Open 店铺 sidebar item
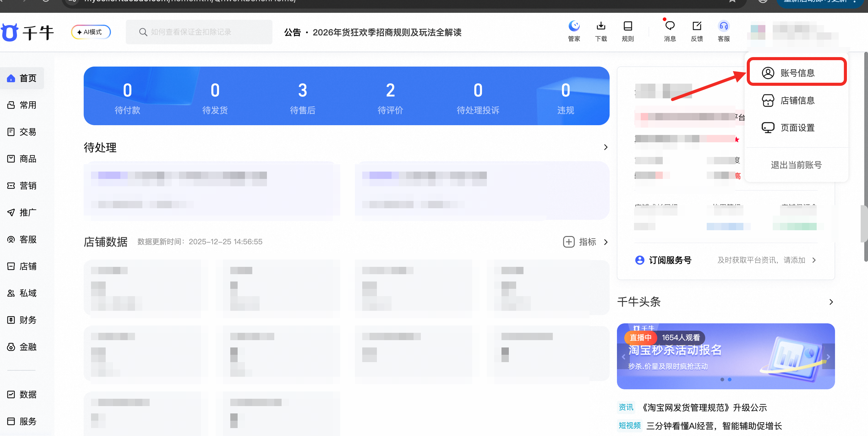This screenshot has width=868, height=436. (x=22, y=266)
